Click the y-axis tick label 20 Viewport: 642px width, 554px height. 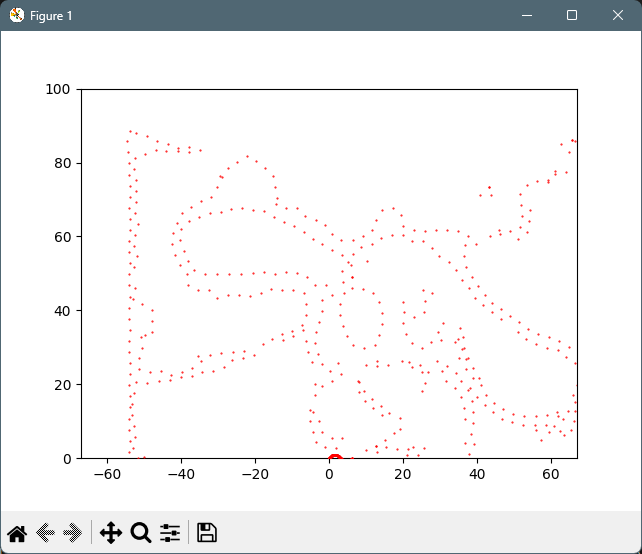63,385
